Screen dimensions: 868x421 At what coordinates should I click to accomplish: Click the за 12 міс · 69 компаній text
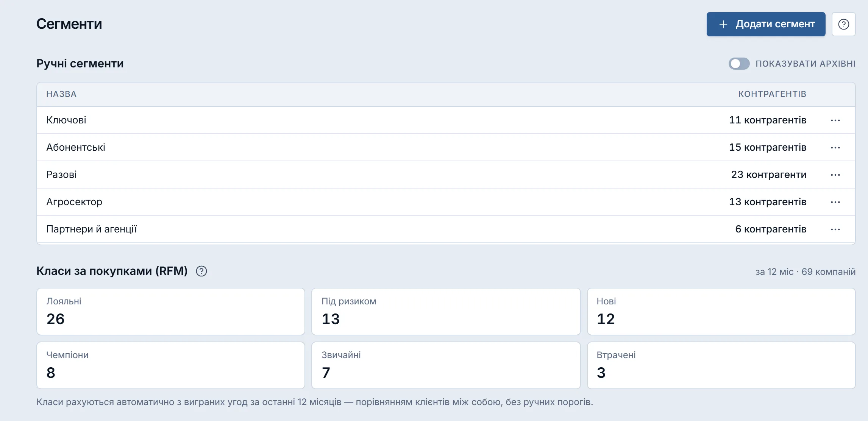806,272
